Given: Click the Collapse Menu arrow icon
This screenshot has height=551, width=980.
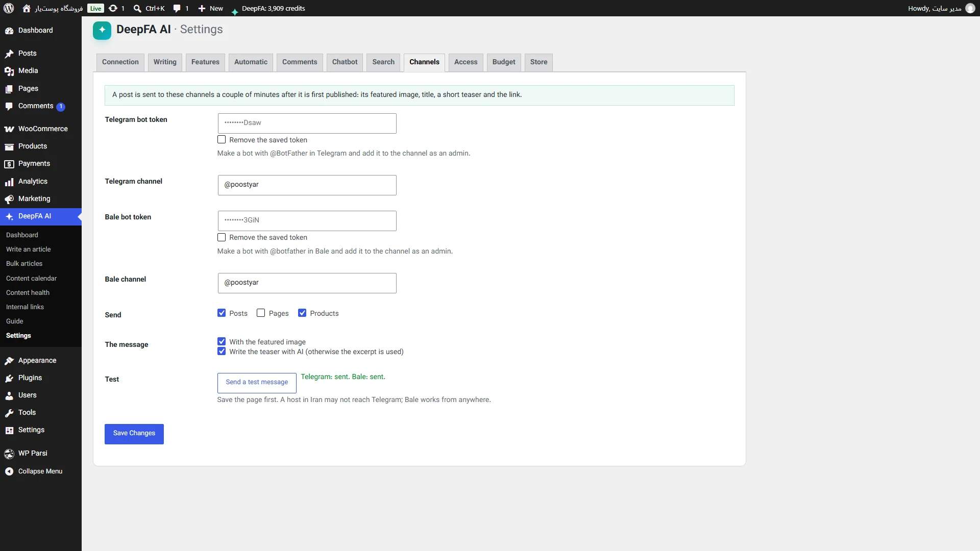Looking at the screenshot, I should 9,471.
